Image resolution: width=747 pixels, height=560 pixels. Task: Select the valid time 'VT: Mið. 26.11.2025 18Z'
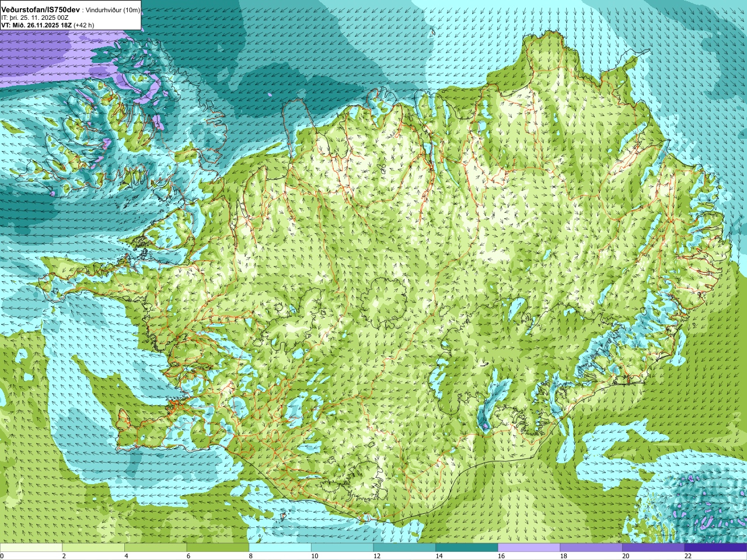[37, 25]
